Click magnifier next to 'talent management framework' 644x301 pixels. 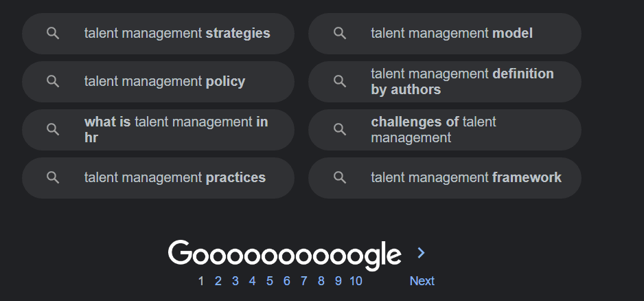click(339, 177)
